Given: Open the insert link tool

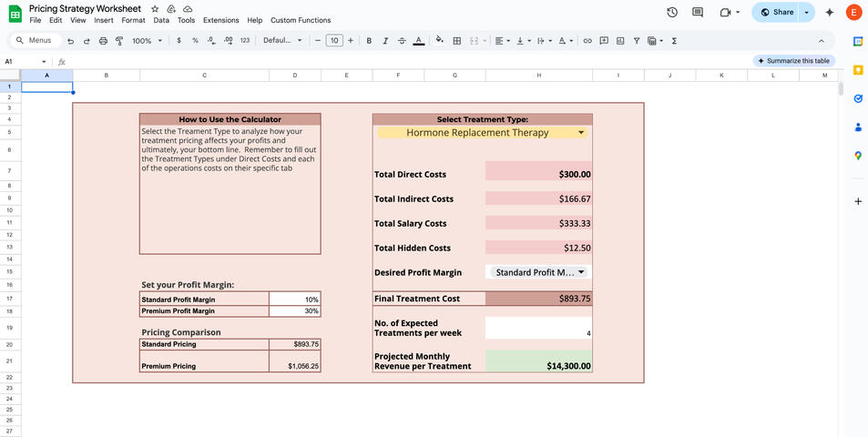Looking at the screenshot, I should coord(587,41).
